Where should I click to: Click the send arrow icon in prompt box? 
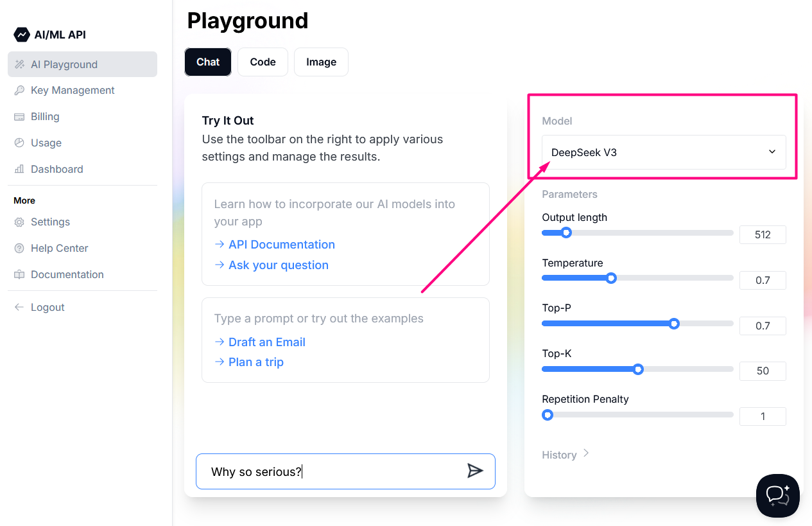(x=475, y=471)
